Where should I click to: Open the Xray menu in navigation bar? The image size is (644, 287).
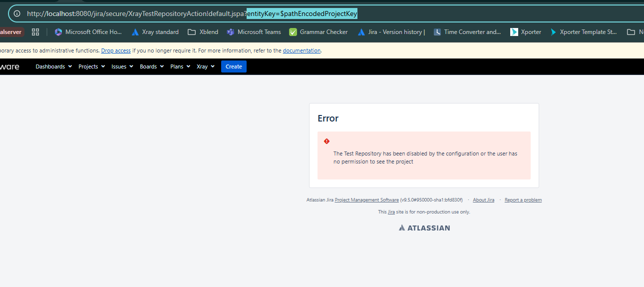(x=205, y=66)
